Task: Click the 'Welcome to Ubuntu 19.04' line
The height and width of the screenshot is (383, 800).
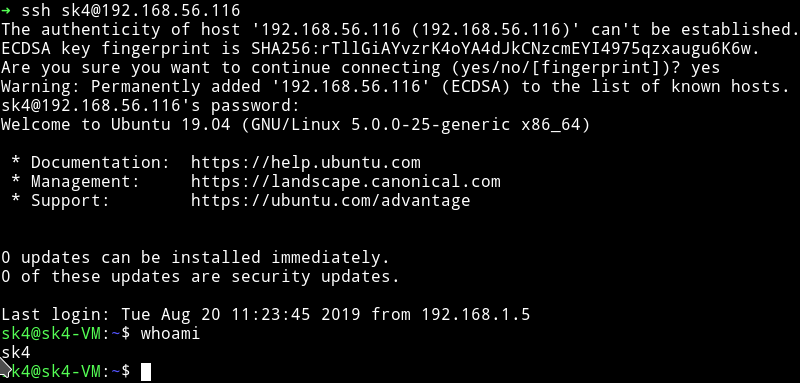Action: pyautogui.click(x=295, y=124)
